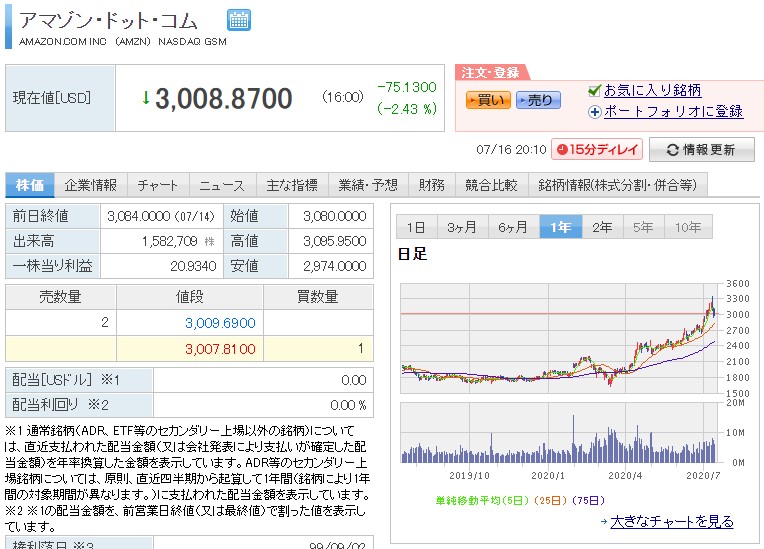Click the EPS value 20.9340
764x549 pixels.
pos(193,266)
